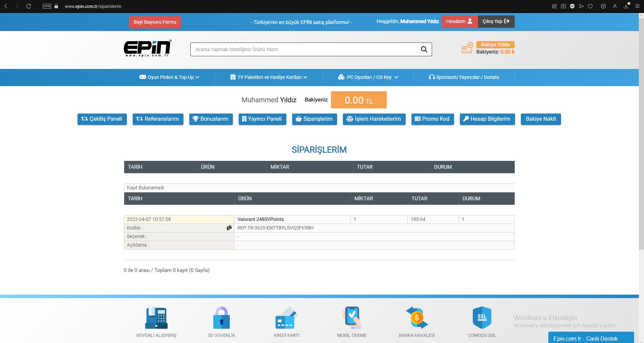Image resolution: width=644 pixels, height=343 pixels.
Task: Open Hesabım account button
Action: [460, 22]
